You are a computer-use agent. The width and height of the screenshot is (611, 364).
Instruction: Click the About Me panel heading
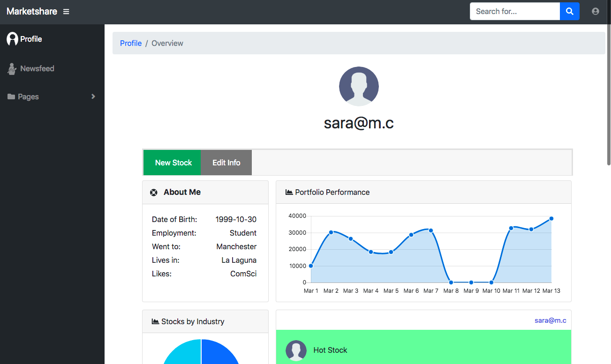(182, 192)
